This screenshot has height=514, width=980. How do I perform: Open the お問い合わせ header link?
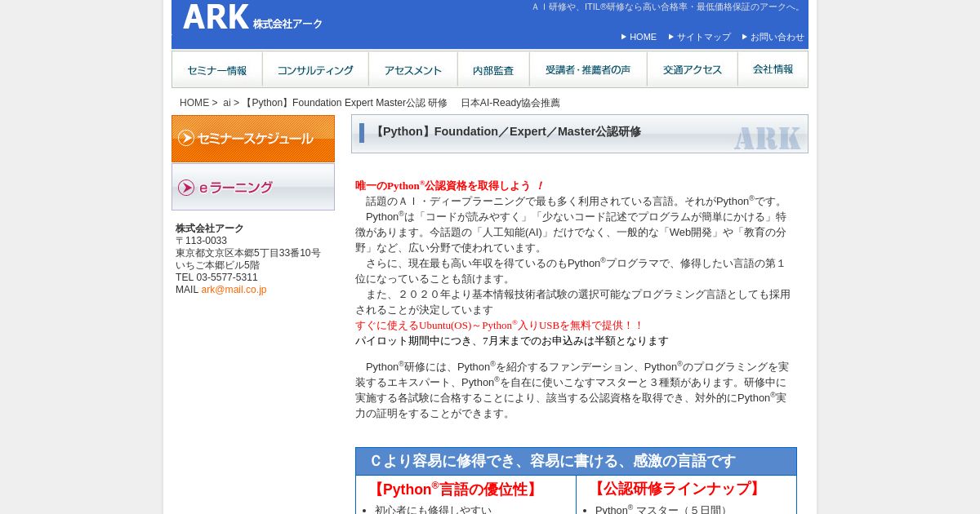tap(777, 37)
